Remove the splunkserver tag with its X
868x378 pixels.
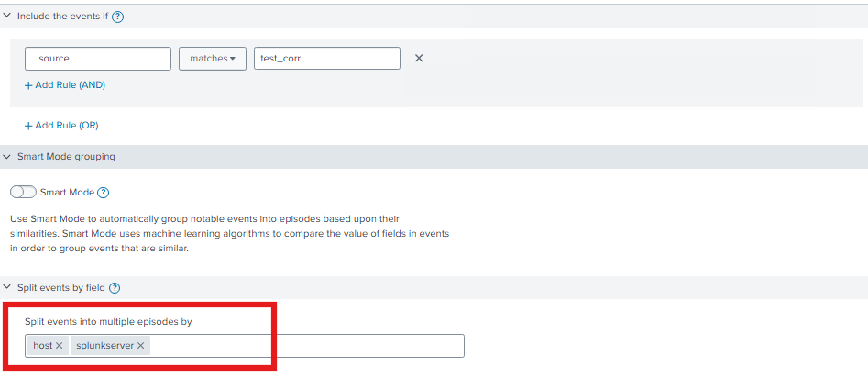coord(141,346)
